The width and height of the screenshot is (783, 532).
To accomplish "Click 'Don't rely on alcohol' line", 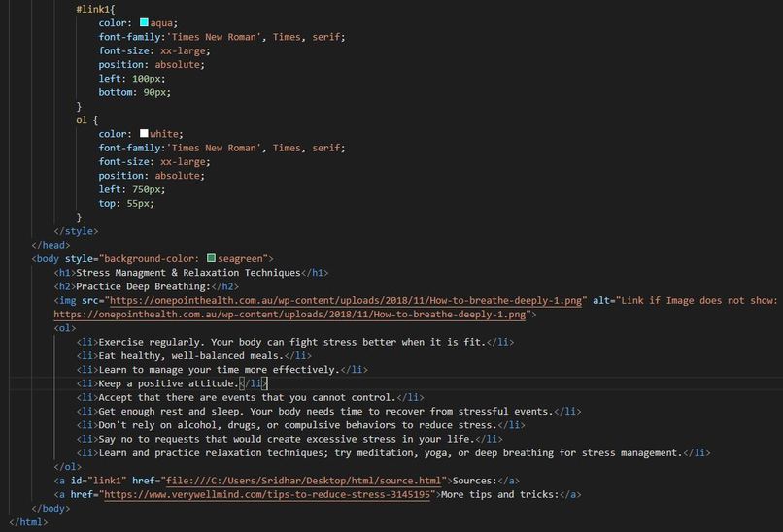I will (x=300, y=425).
